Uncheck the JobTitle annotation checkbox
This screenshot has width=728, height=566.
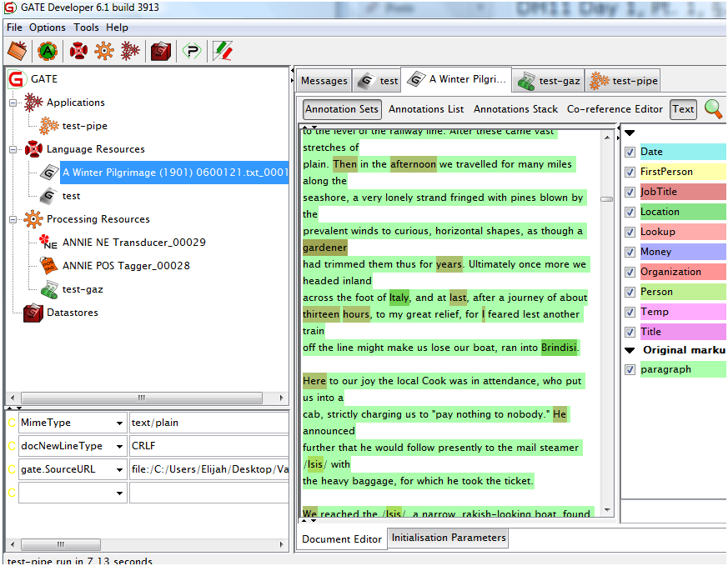pos(630,192)
